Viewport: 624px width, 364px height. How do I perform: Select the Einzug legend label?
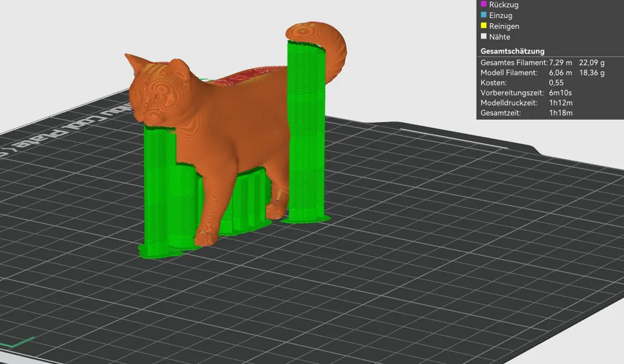point(500,16)
